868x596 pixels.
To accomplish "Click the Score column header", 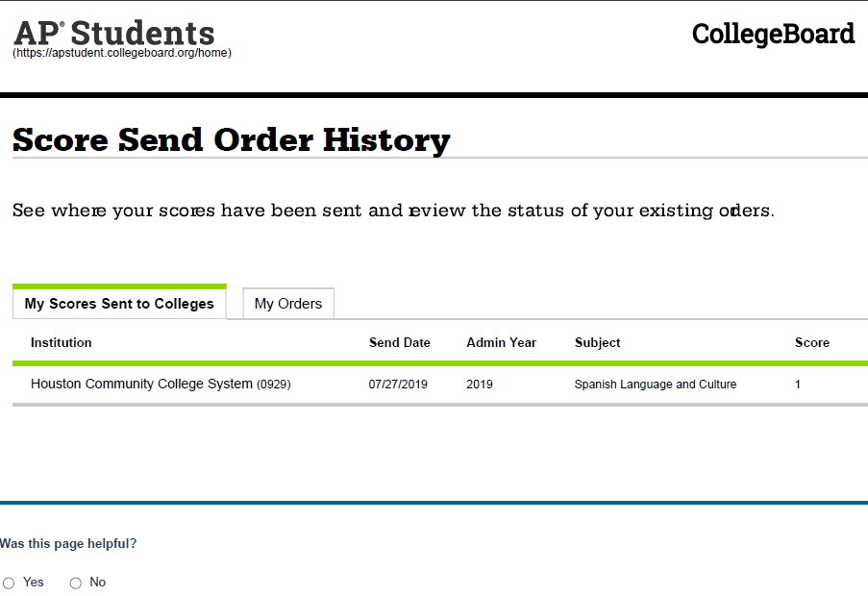I will coord(812,342).
